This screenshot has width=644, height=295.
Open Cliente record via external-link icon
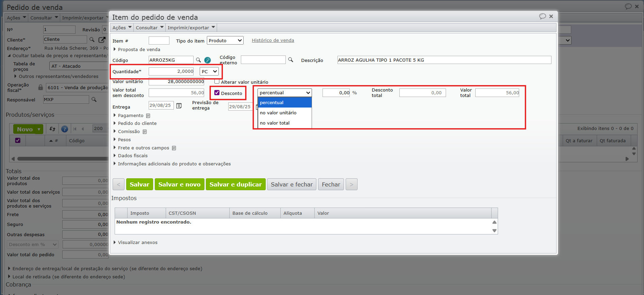click(x=102, y=39)
